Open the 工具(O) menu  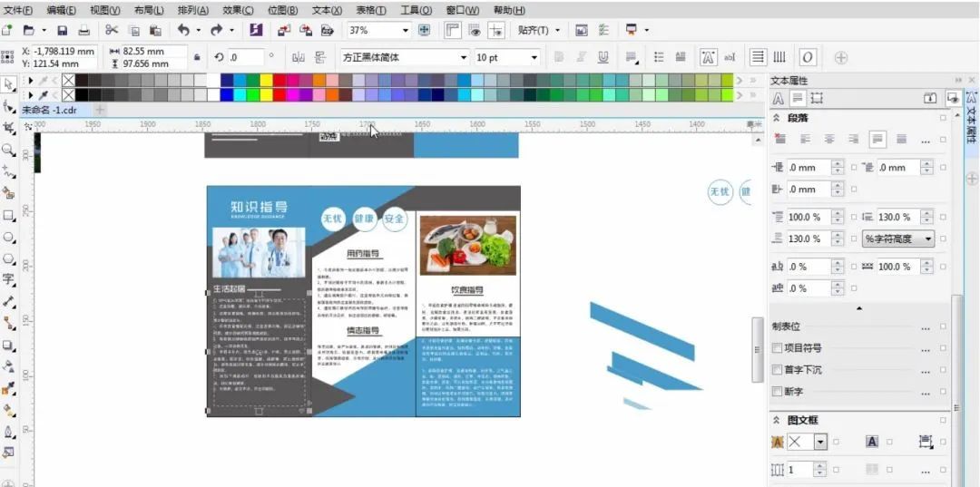pyautogui.click(x=416, y=11)
